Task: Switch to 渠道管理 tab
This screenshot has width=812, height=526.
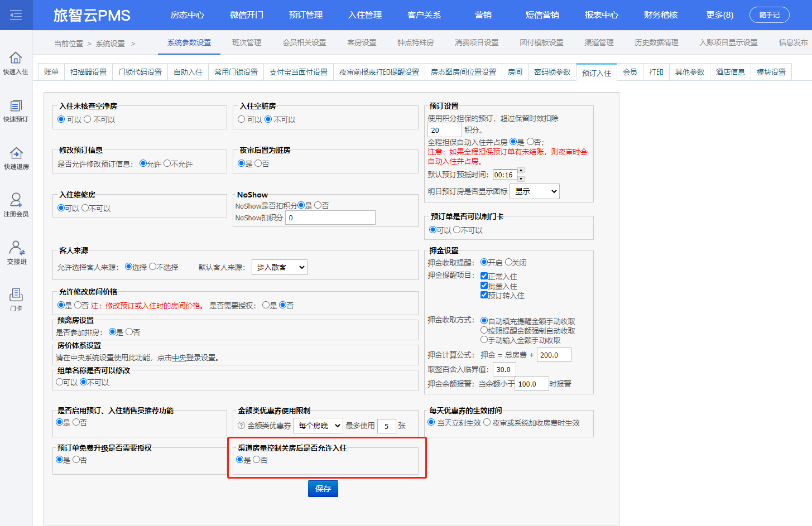Action: [599, 42]
